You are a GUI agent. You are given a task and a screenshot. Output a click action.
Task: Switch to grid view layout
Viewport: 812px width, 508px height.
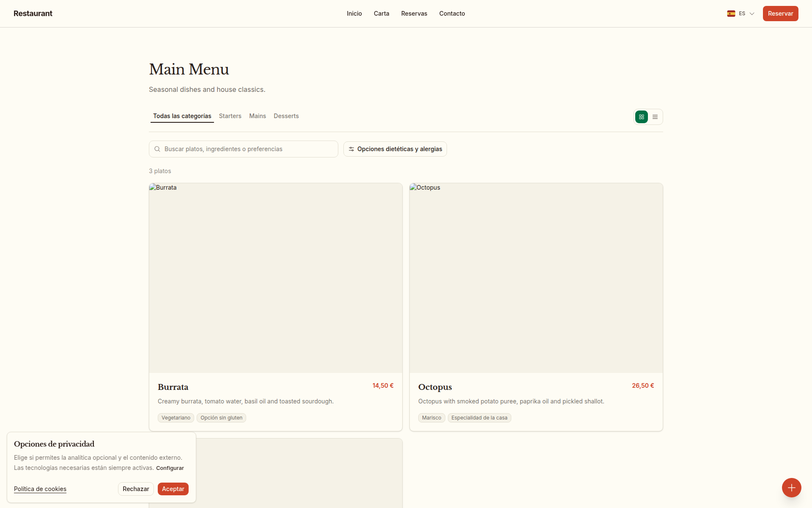[x=642, y=117]
